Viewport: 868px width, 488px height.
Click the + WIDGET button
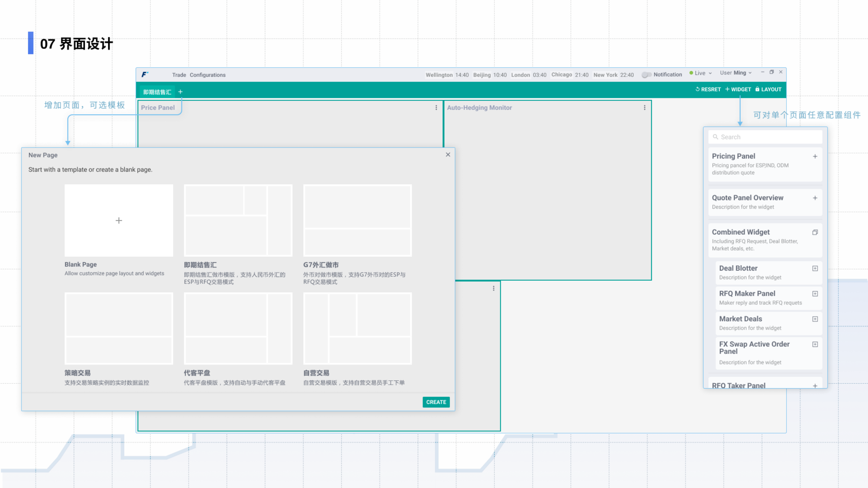[738, 89]
